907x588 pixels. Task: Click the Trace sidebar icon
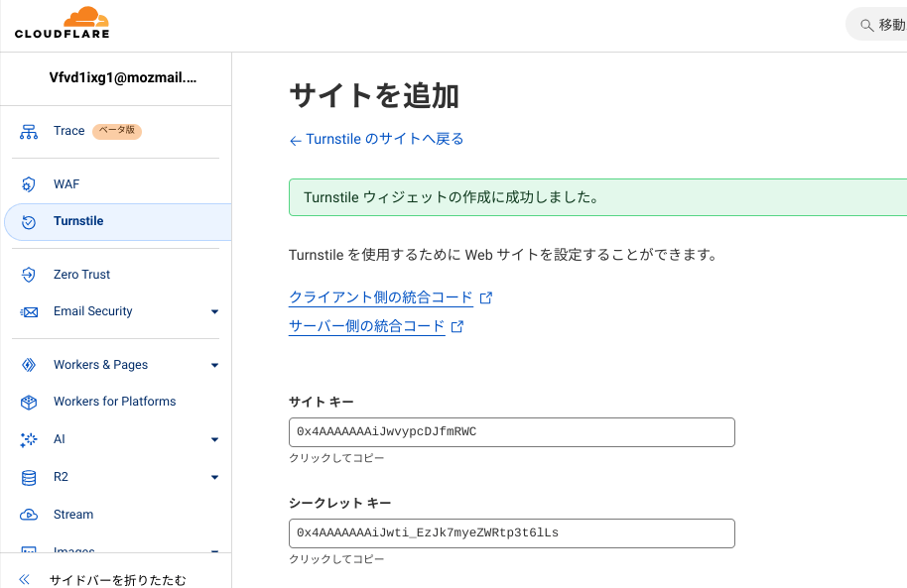pyautogui.click(x=29, y=131)
